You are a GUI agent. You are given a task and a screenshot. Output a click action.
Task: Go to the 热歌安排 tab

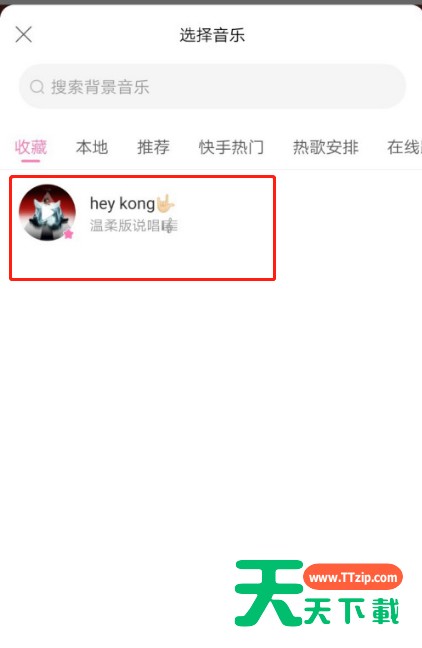[x=326, y=147]
